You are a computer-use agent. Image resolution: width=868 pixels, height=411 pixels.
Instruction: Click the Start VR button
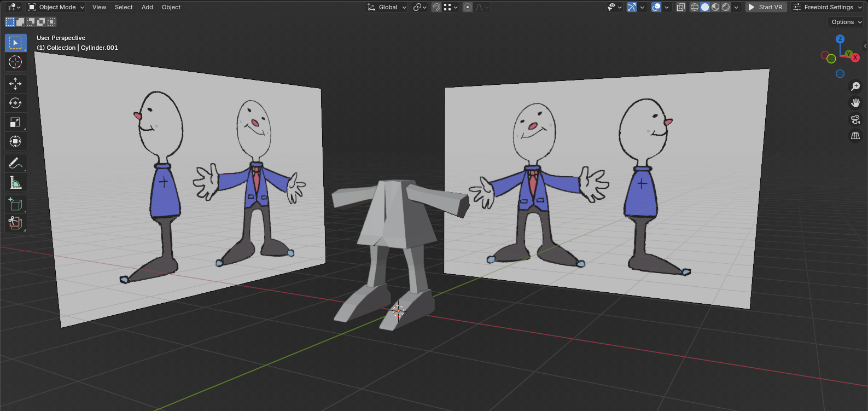tap(766, 7)
